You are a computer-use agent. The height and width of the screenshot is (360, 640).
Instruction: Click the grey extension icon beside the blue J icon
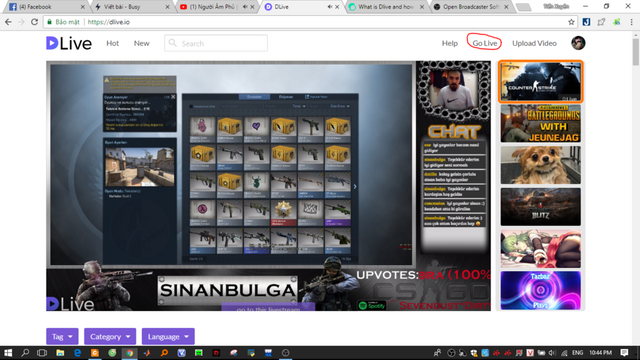[x=601, y=22]
